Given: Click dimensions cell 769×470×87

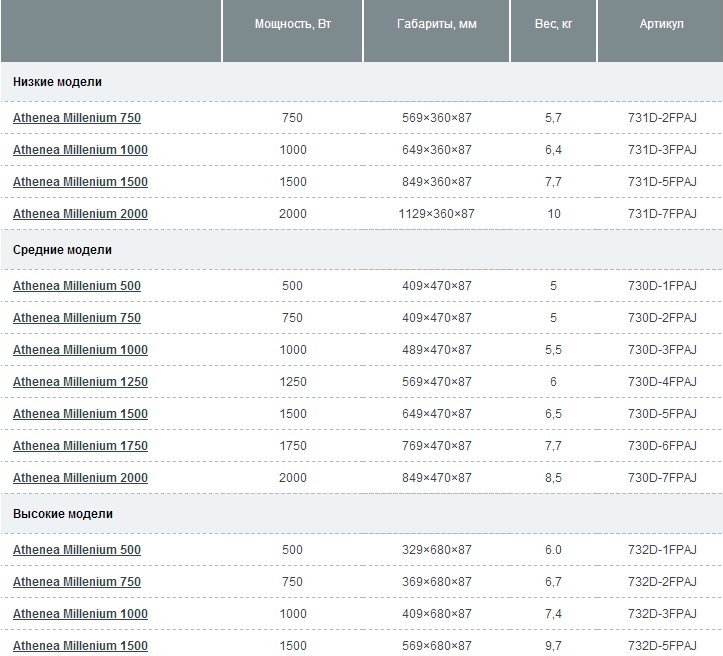Looking at the screenshot, I should pos(437,446).
